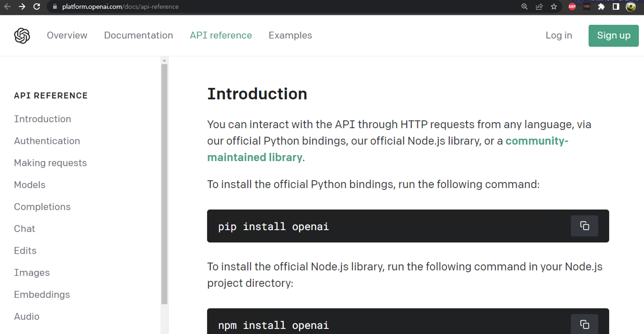This screenshot has width=644, height=334.
Task: Click the Adblock Plus extension icon
Action: 572,7
